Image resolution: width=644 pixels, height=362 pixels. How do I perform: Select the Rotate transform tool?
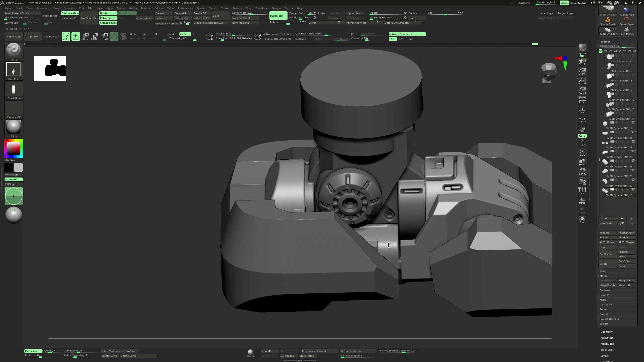tap(104, 36)
